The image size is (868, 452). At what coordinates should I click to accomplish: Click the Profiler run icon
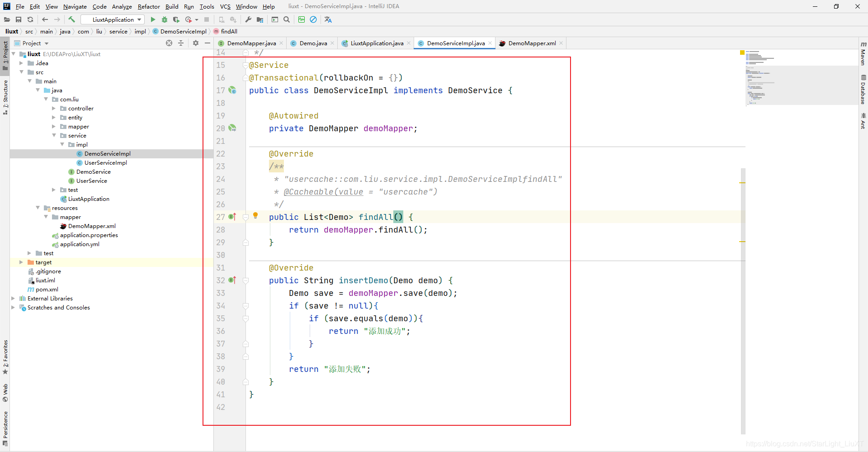coord(189,19)
